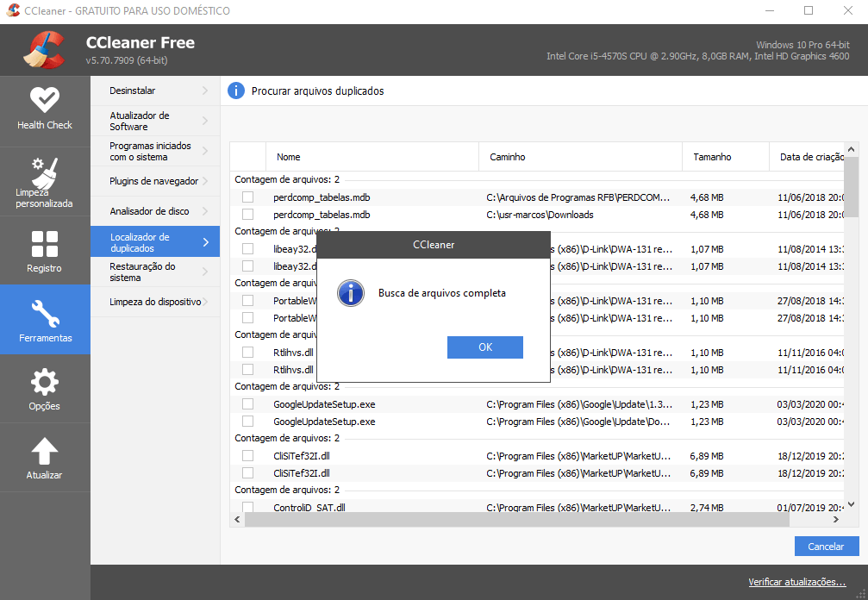
Task: Expand the Plugins de navegador chevron
Action: pos(205,181)
